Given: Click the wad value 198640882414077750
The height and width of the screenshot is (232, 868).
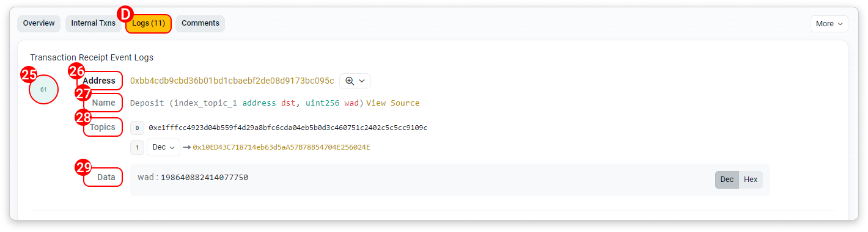Looking at the screenshot, I should [204, 178].
